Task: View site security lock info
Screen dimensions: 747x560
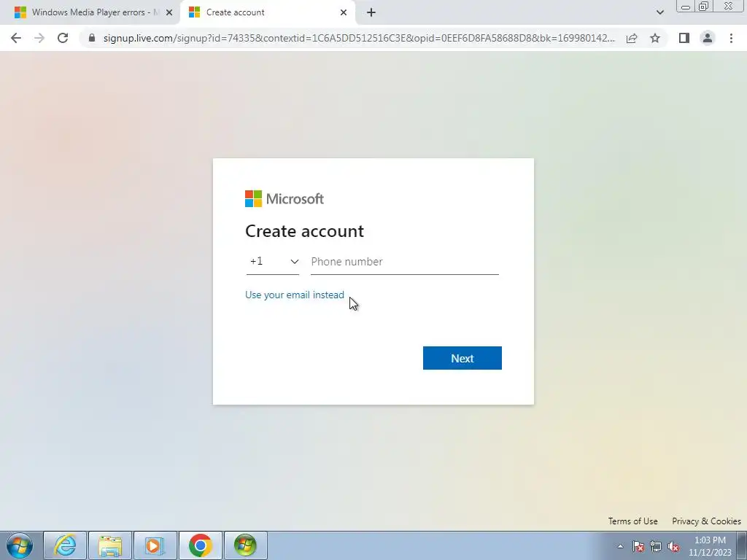Action: (x=92, y=38)
